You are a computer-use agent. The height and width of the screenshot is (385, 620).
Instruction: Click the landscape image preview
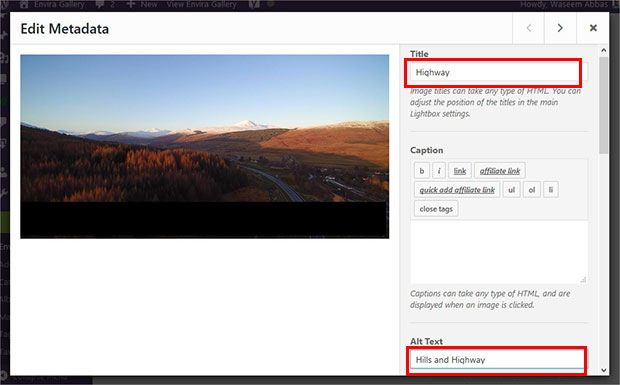pyautogui.click(x=204, y=146)
